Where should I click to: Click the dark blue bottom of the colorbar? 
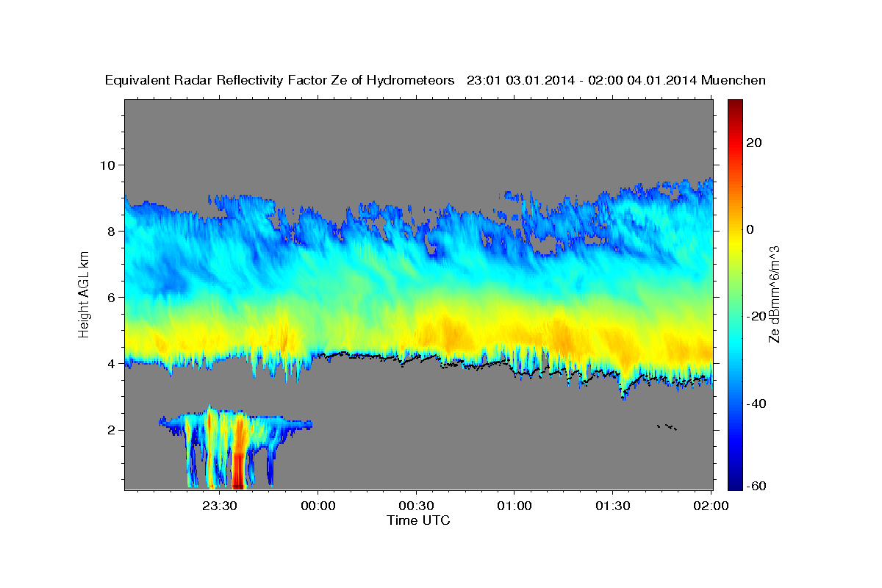(735, 481)
